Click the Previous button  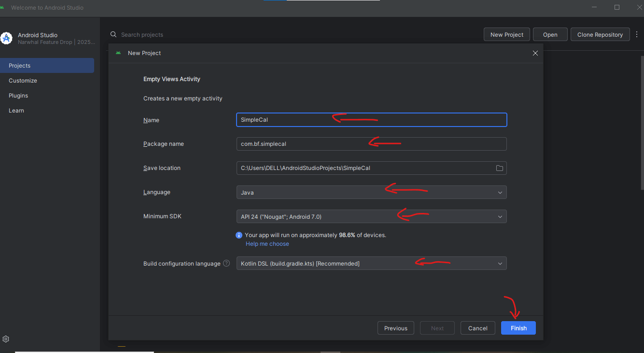pos(395,328)
